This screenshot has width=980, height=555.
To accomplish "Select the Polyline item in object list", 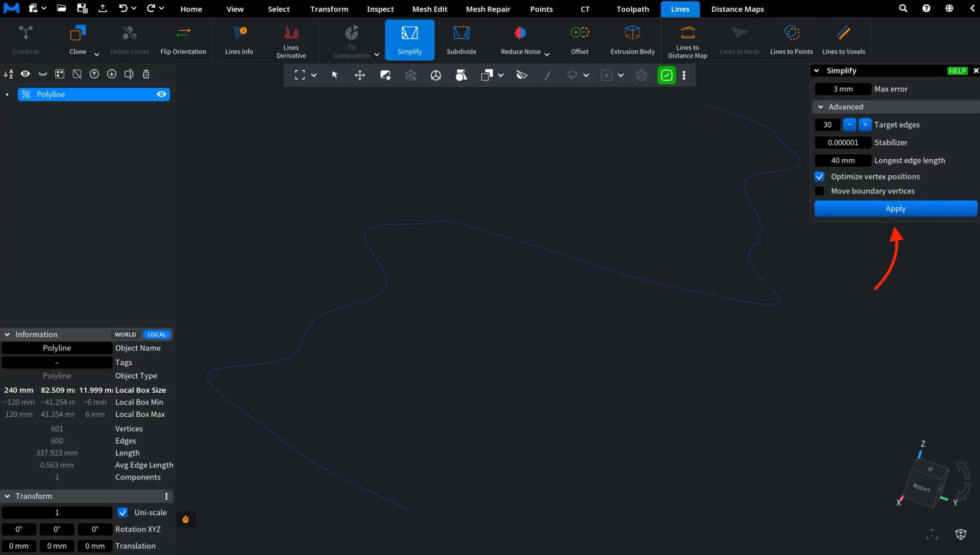I will pyautogui.click(x=94, y=94).
